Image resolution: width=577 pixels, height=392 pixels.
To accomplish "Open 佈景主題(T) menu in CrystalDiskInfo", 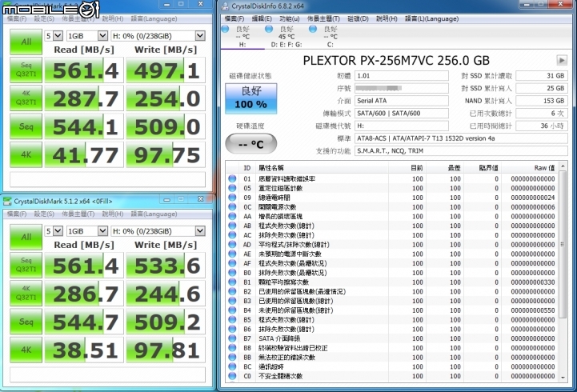I will pyautogui.click(x=323, y=18).
